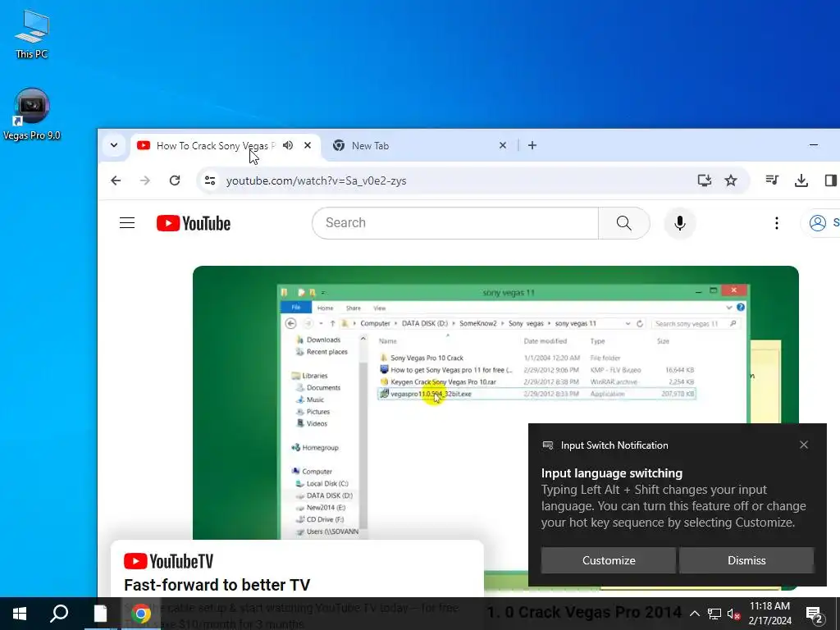840x630 pixels.
Task: Open Vegas Pro 9.0 desktop shortcut
Action: click(32, 114)
